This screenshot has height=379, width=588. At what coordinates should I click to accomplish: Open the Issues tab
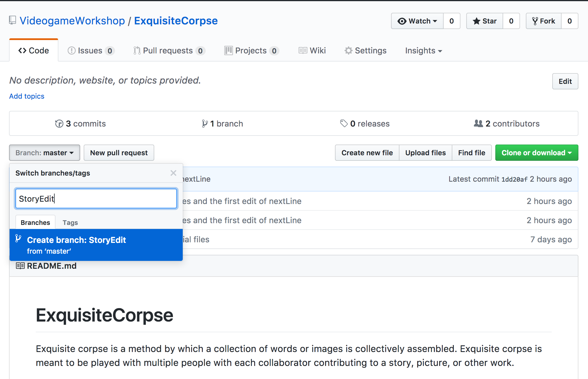tap(91, 50)
